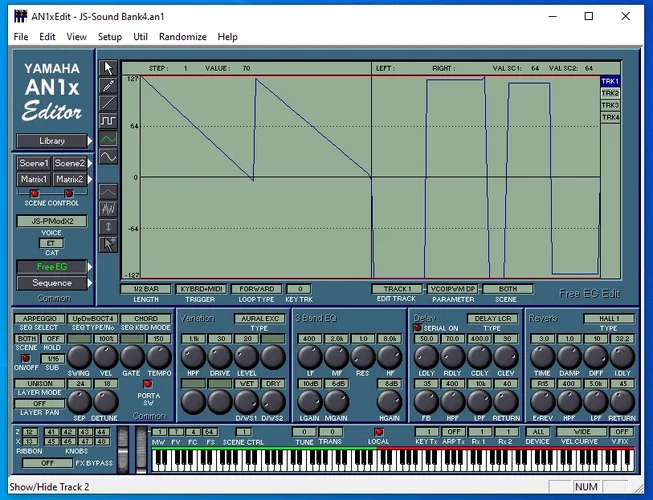Click the Delay FB knob
This screenshot has width=653, height=500.
tap(426, 402)
